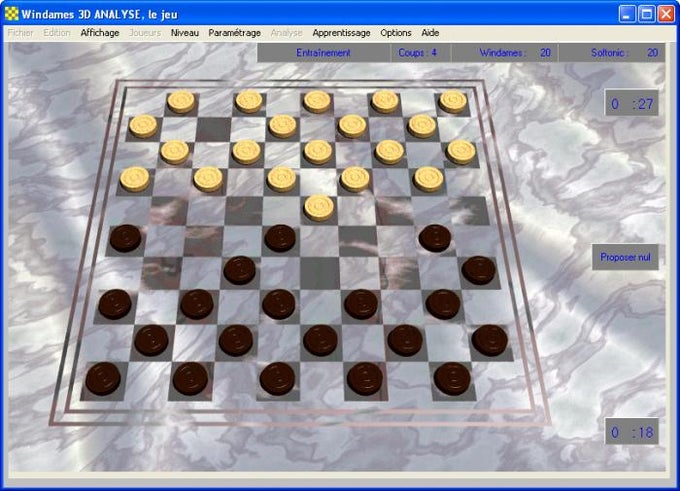Open the Affichage menu
This screenshot has width=680, height=491.
click(x=100, y=33)
